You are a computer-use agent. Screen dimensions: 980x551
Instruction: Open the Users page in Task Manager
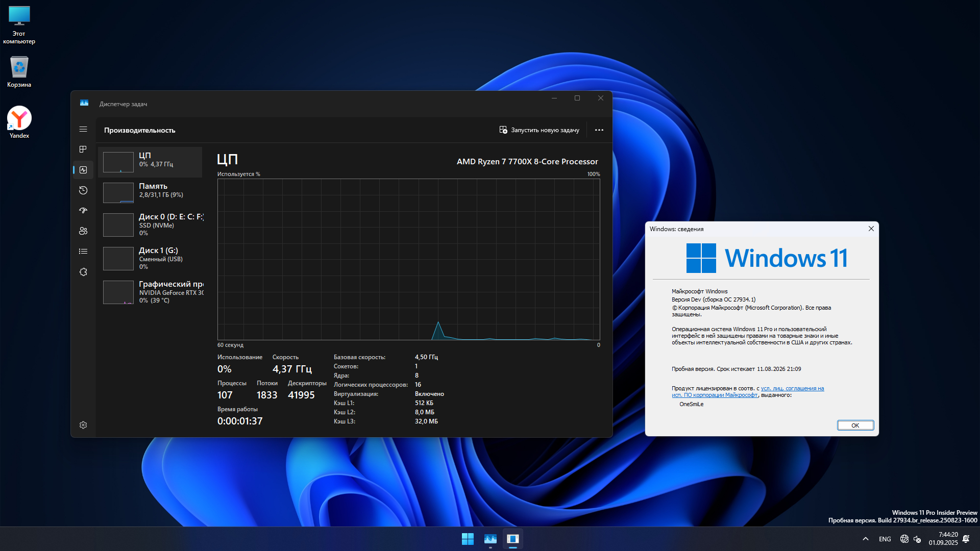[x=83, y=231]
